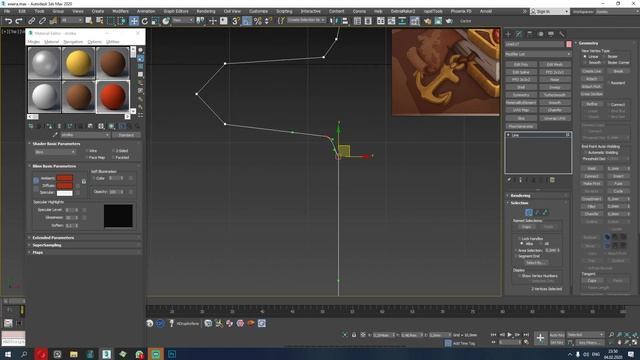Select Vertex sub-object level in Selection rollout
The image size is (640, 360).
coord(529,212)
